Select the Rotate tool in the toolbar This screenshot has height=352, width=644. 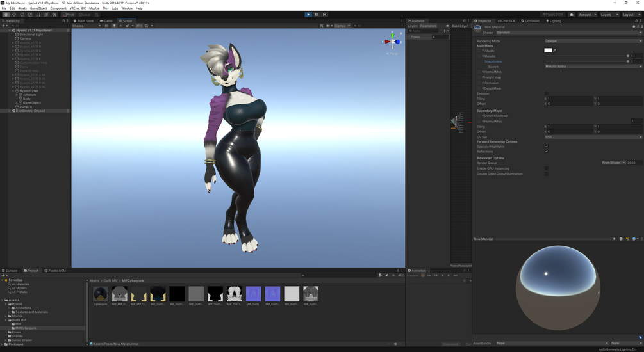(x=22, y=14)
